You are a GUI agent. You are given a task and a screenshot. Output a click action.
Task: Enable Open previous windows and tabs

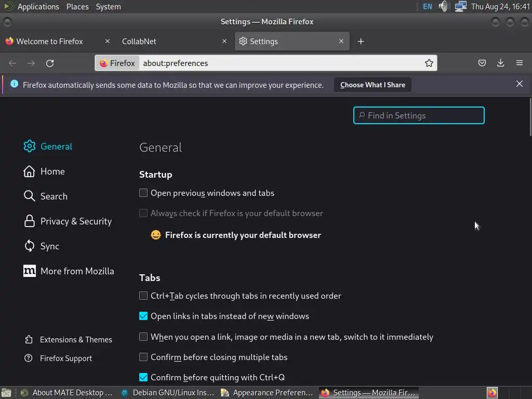(143, 193)
